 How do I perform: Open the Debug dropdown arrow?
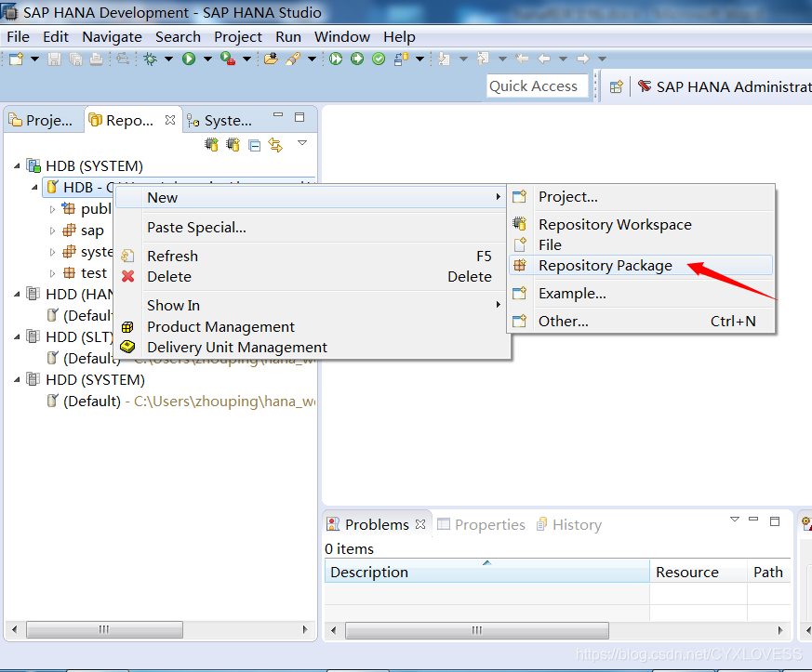coord(169,59)
